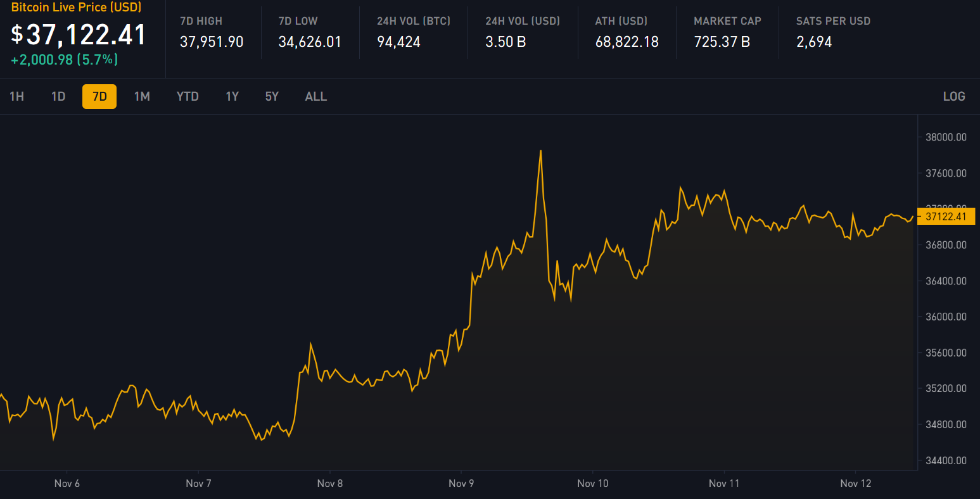
Task: Switch to the 1D time range
Action: pyautogui.click(x=58, y=96)
